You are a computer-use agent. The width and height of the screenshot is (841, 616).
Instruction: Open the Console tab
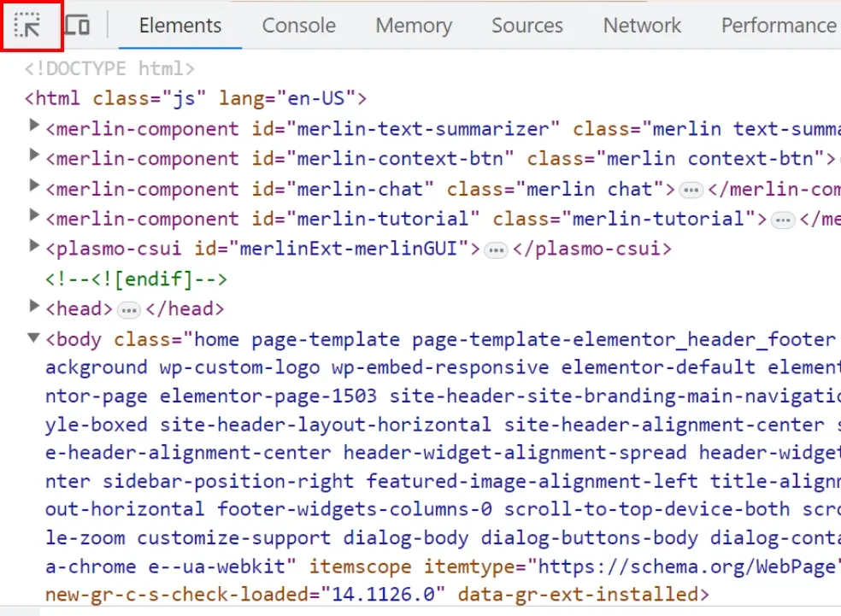click(x=299, y=25)
